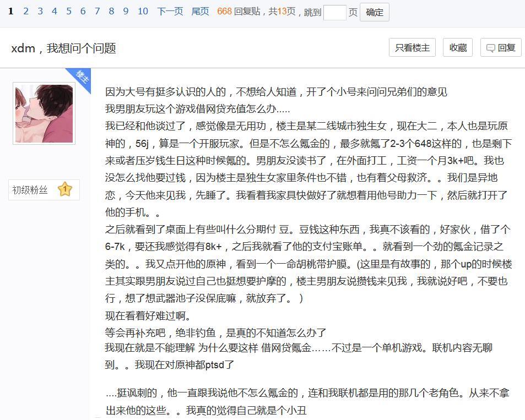Viewport: 525px width, 420px height.
Task: Bookmark the thread with 收藏 button
Action: tap(458, 47)
